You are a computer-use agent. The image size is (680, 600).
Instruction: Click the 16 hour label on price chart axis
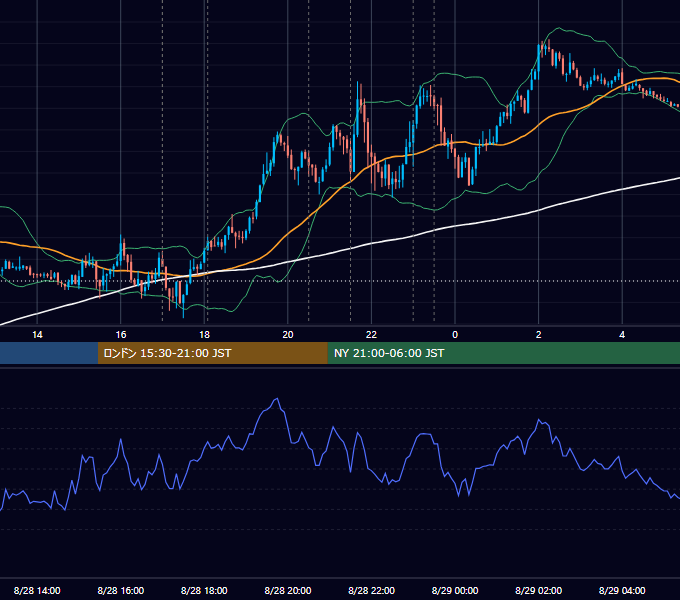point(121,335)
